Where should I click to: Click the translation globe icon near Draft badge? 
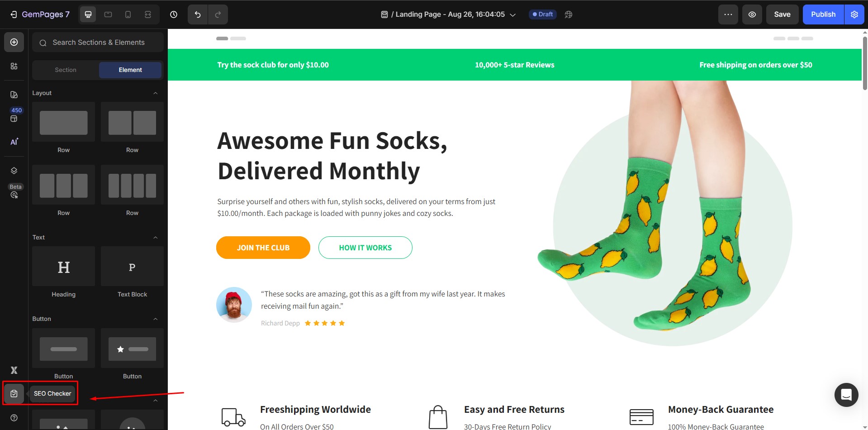pos(568,14)
